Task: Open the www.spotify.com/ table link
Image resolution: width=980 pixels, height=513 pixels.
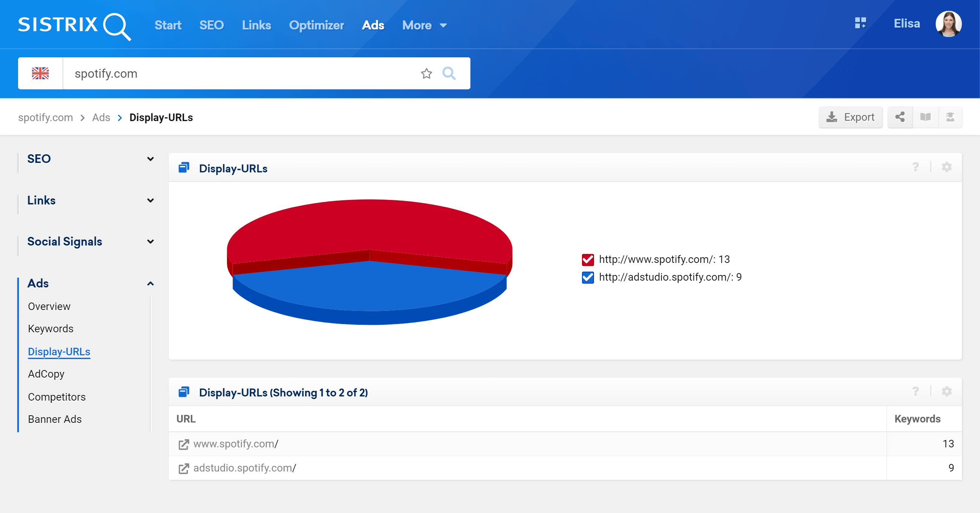Action: pos(236,444)
